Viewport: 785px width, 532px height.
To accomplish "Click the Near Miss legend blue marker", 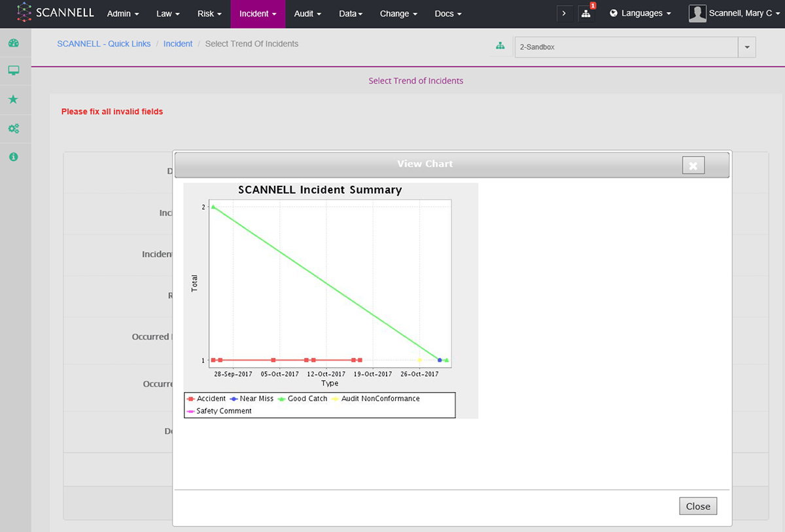I will point(234,399).
